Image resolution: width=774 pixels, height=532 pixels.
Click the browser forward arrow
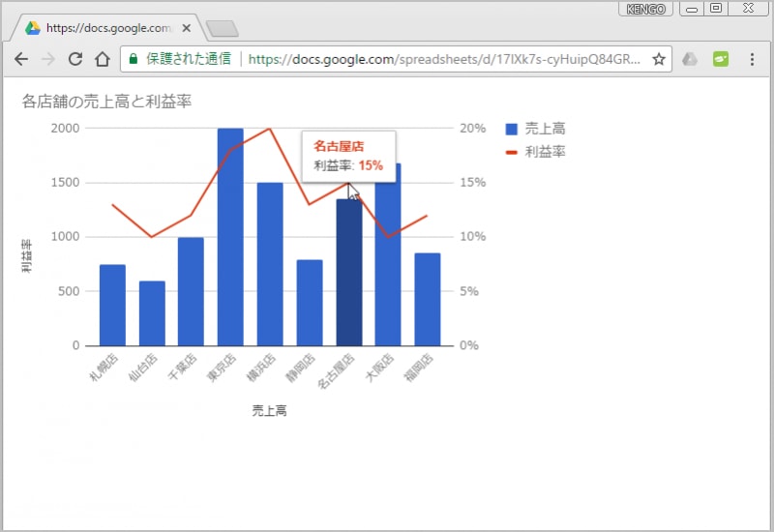tap(48, 59)
